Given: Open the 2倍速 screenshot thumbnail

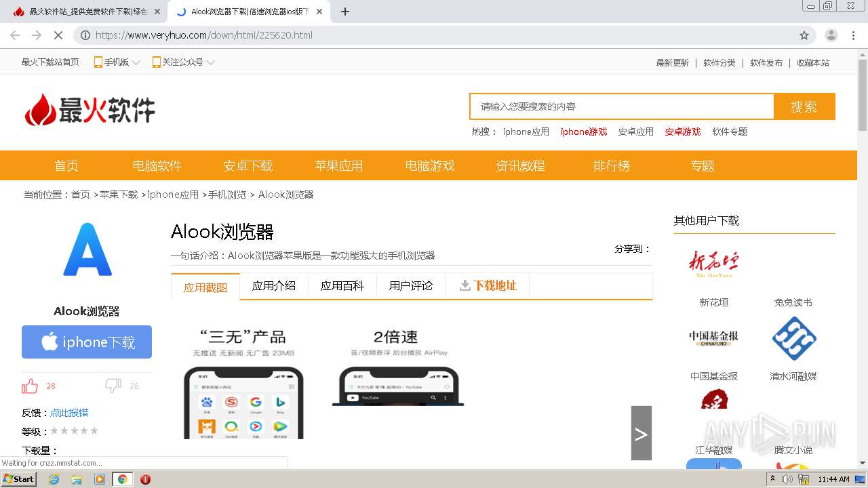Looking at the screenshot, I should tap(397, 367).
